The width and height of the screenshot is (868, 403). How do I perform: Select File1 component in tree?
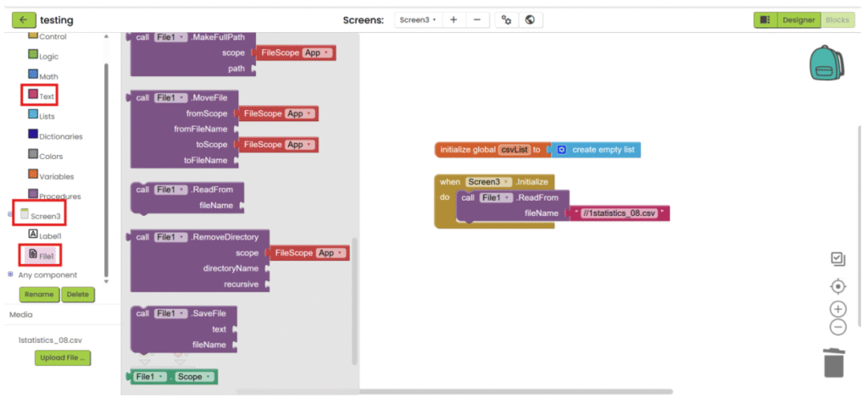44,255
